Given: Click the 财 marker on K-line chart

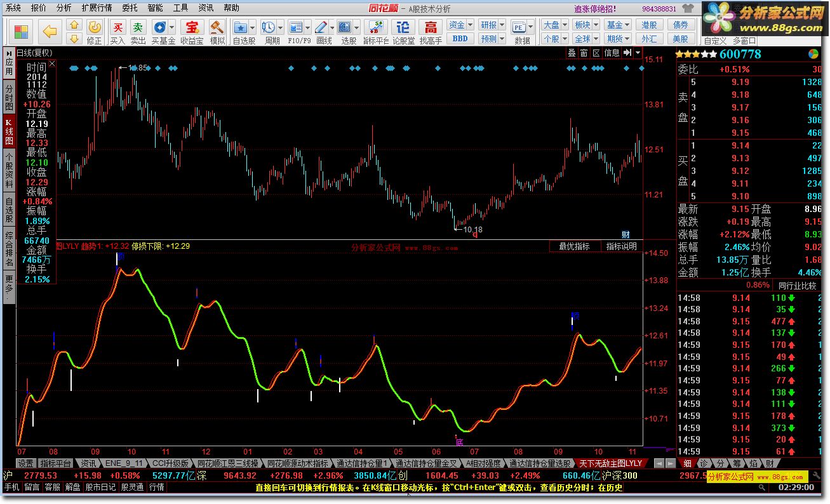Looking at the screenshot, I should [x=626, y=234].
